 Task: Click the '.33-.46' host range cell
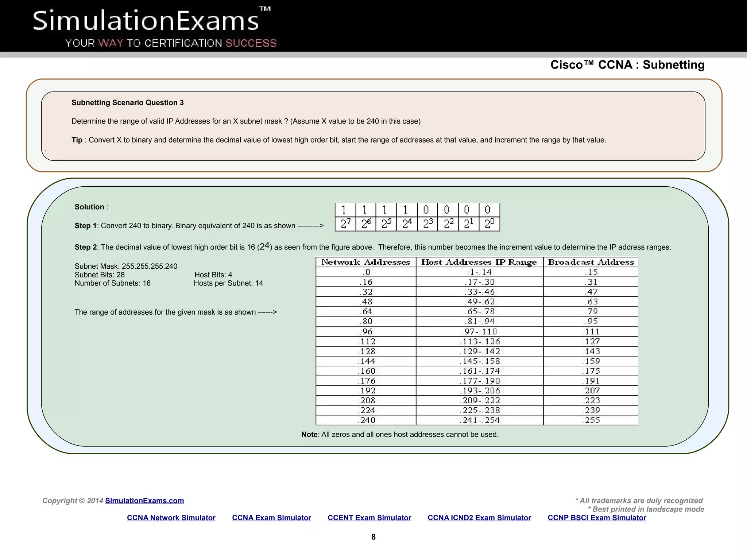coord(479,292)
